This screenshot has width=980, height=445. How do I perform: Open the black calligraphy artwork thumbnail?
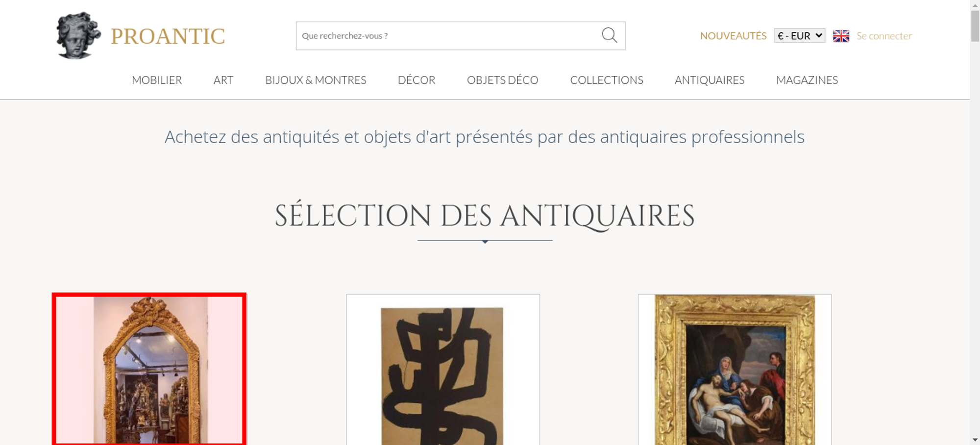coord(443,370)
